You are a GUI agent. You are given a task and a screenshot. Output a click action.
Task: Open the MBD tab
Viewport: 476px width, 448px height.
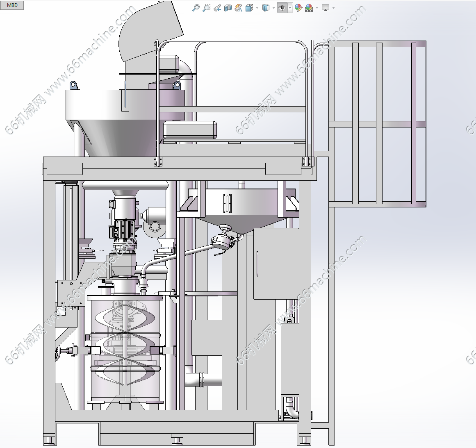(12, 5)
